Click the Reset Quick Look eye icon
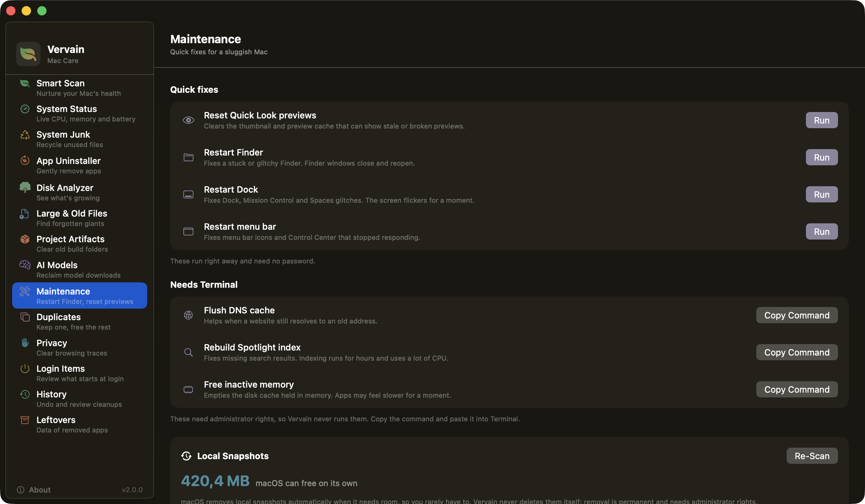 click(188, 120)
